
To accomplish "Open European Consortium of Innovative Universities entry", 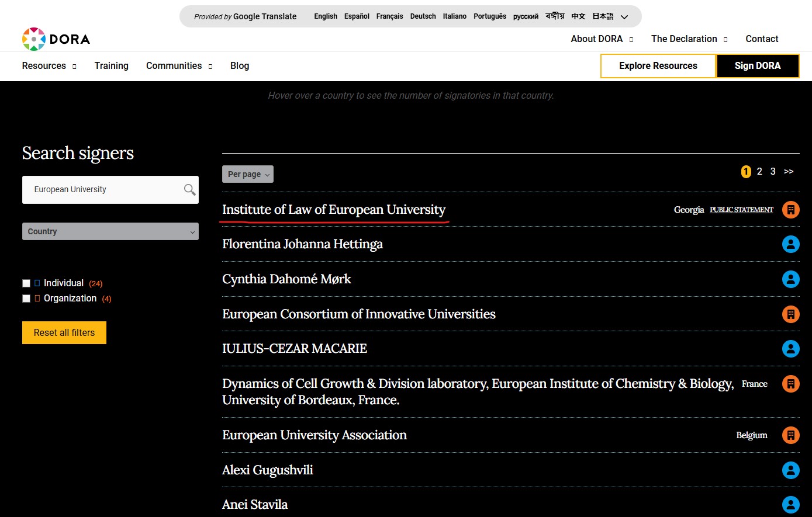I will coord(359,314).
